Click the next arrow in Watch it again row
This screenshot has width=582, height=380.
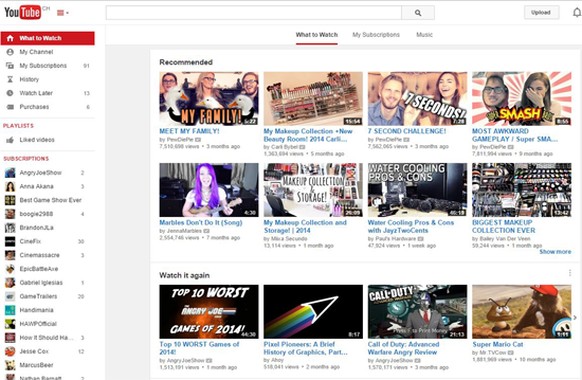point(575,317)
